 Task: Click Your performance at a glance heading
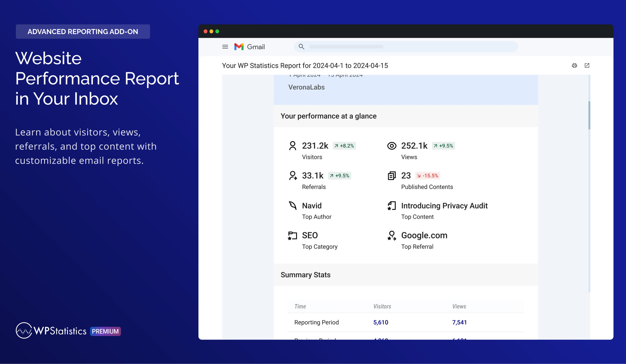point(329,116)
